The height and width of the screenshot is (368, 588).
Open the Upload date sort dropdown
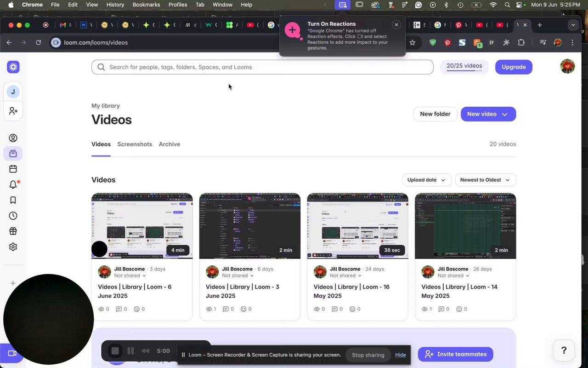(426, 180)
